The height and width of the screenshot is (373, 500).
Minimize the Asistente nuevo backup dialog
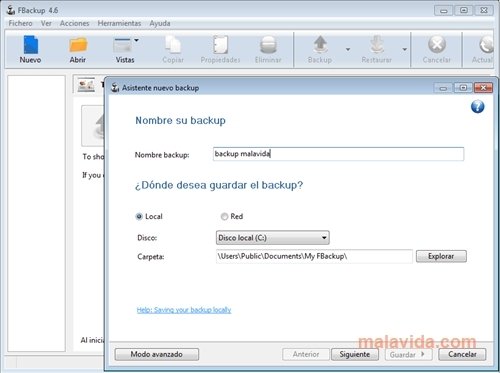(x=443, y=88)
